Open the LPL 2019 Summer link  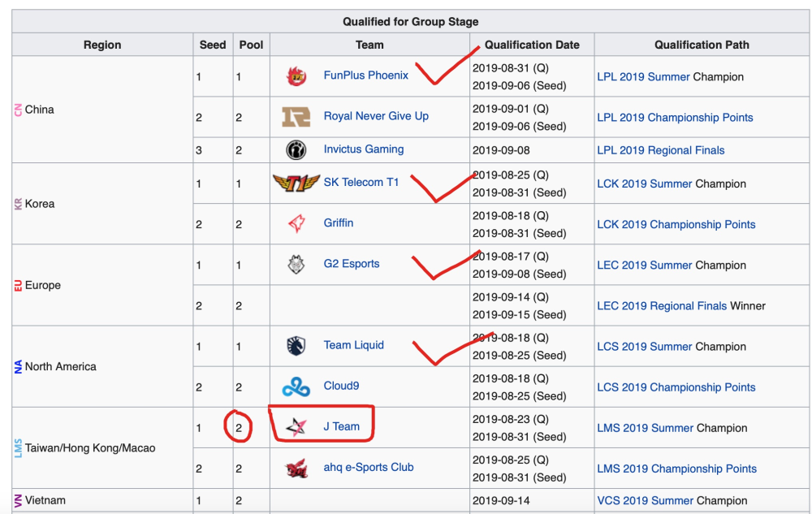pyautogui.click(x=643, y=77)
